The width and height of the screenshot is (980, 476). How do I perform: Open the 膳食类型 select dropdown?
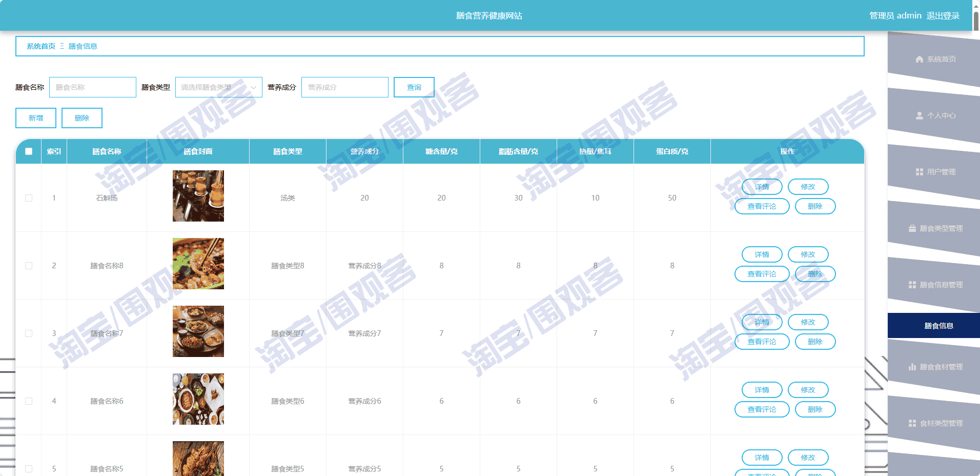[x=219, y=87]
